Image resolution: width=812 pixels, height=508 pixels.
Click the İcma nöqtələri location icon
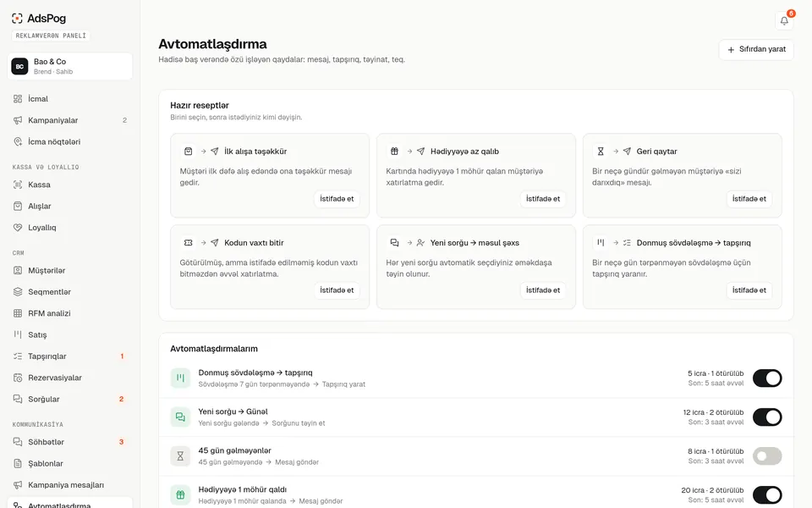(x=18, y=141)
